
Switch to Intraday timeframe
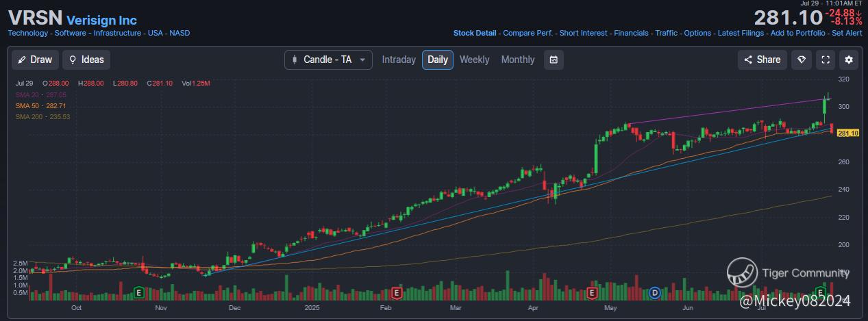399,60
